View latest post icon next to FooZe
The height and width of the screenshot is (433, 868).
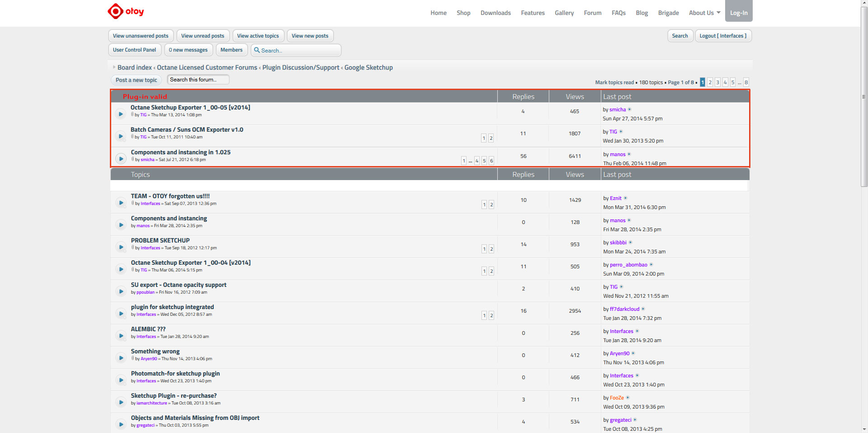(x=628, y=398)
